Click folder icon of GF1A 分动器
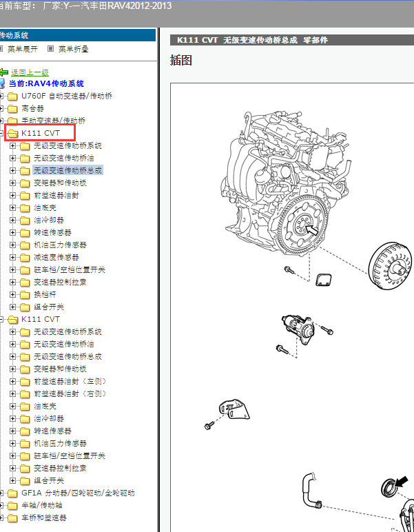The width and height of the screenshot is (414, 532). [x=12, y=493]
